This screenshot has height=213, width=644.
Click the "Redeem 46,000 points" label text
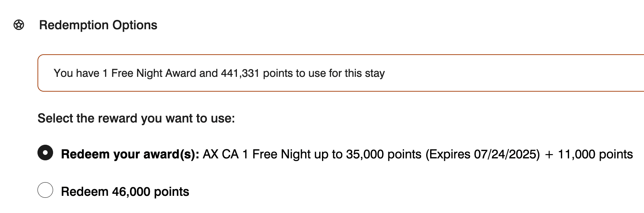[x=125, y=192]
